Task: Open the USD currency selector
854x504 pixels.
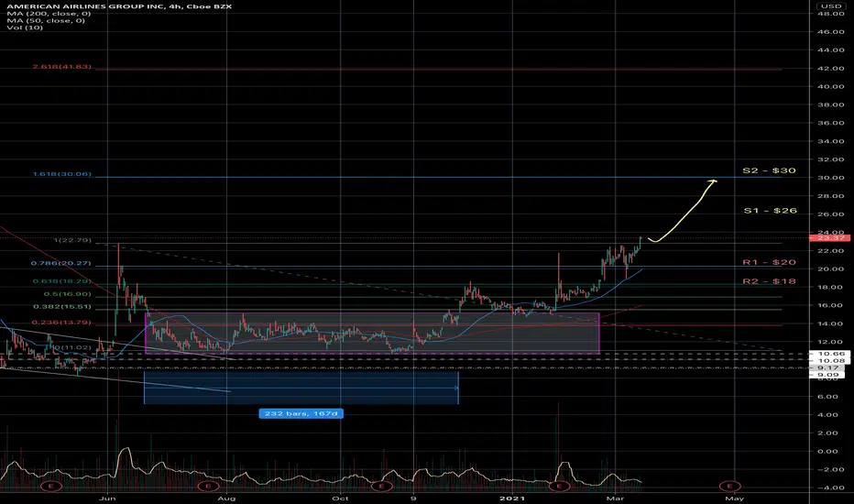Action: 831,6
